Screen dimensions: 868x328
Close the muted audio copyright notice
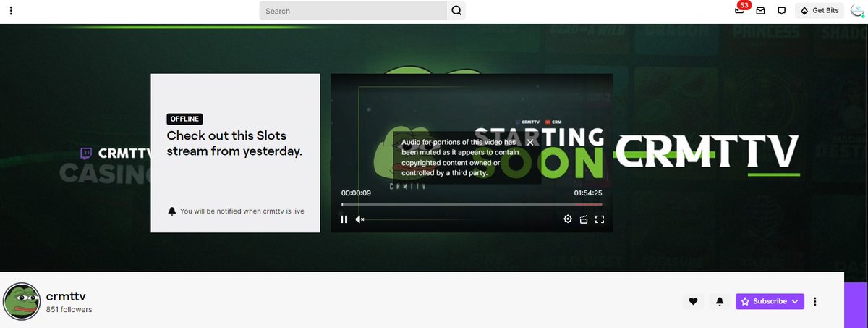(x=530, y=142)
